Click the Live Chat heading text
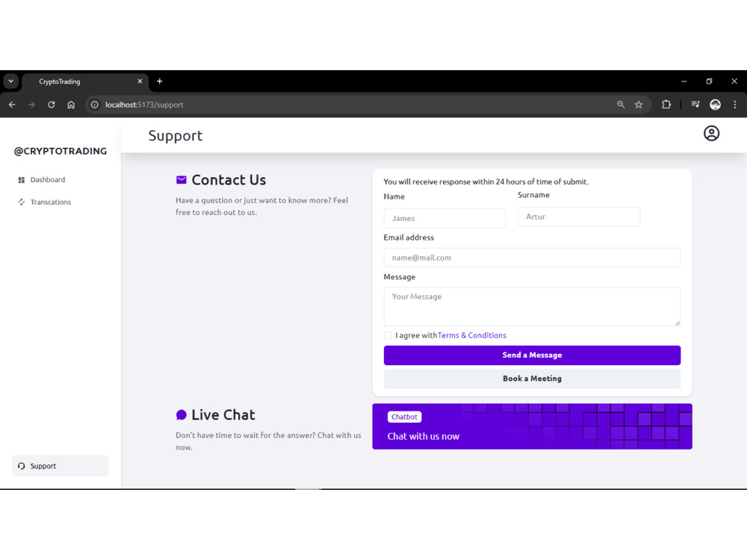This screenshot has height=560, width=747. [223, 414]
